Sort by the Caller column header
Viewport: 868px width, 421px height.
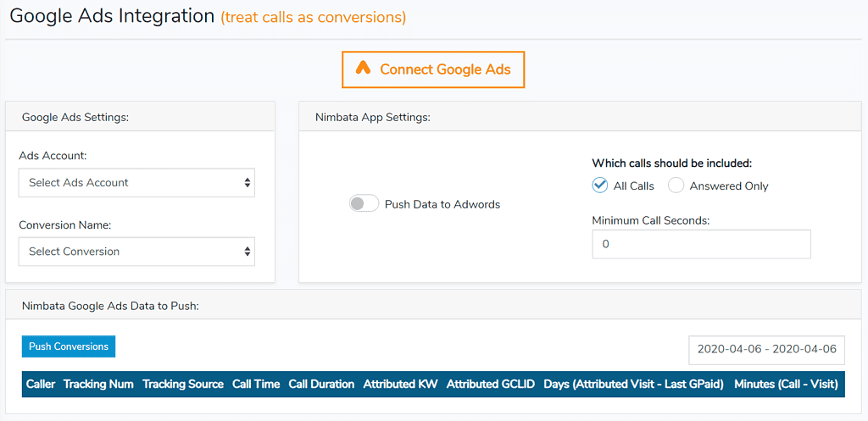[41, 384]
